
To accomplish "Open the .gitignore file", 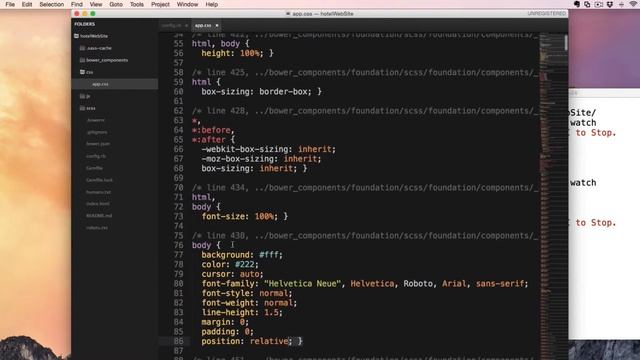I will click(x=97, y=132).
